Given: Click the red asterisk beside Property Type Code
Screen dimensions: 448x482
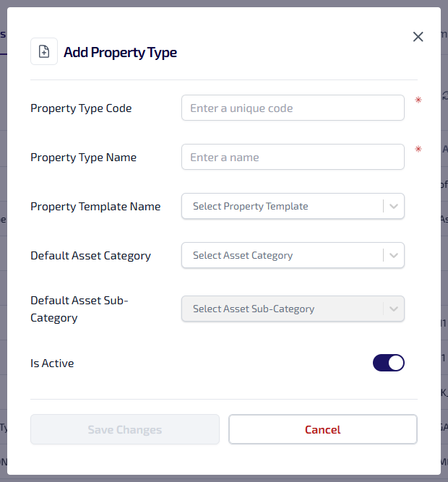Looking at the screenshot, I should click(418, 100).
